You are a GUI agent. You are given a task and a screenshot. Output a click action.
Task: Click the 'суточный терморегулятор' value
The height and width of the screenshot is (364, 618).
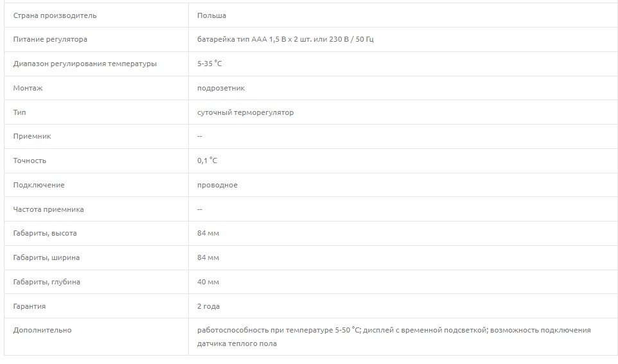tap(245, 112)
